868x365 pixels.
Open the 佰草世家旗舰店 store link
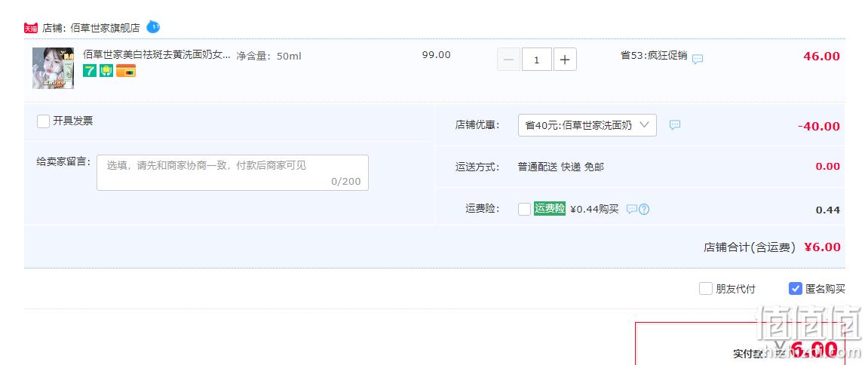(105, 28)
